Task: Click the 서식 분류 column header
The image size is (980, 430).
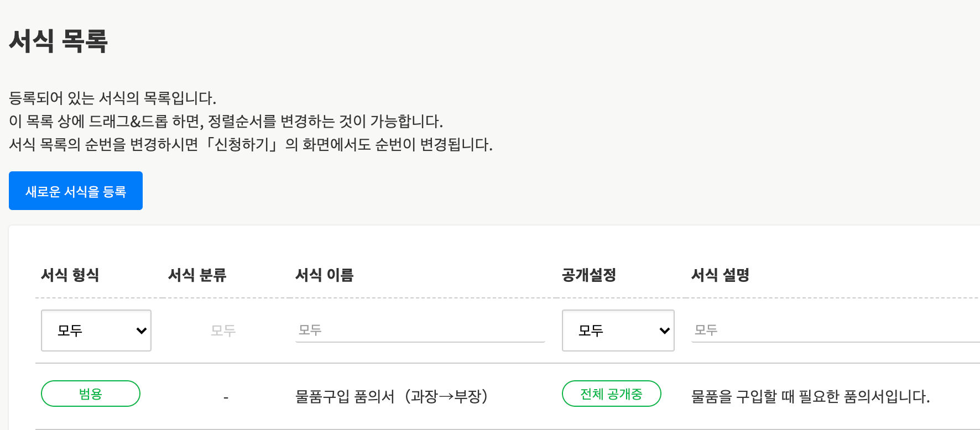Action: 197,275
